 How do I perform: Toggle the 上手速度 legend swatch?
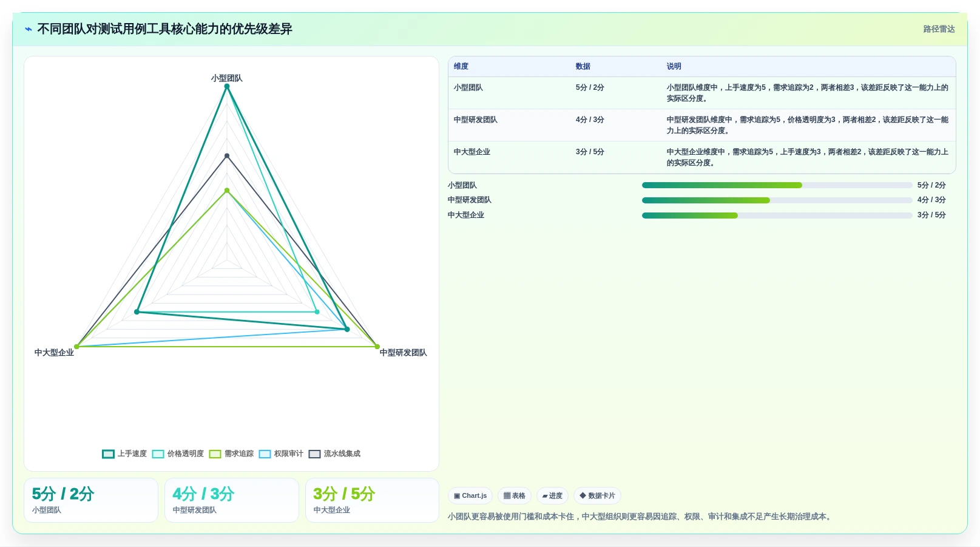[x=108, y=454]
